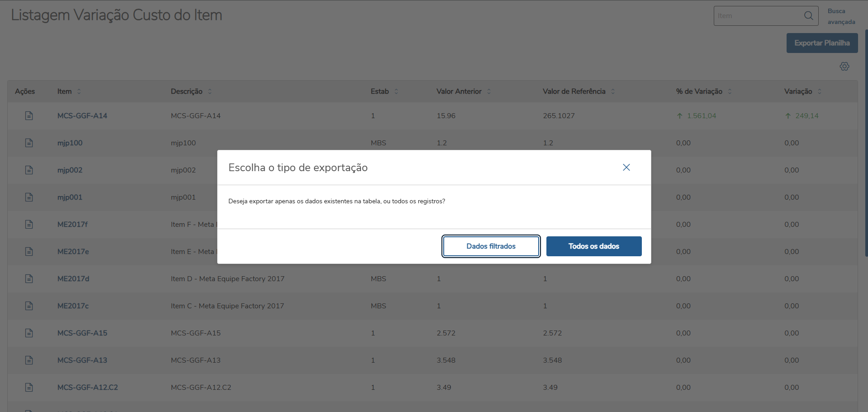Open document action for MCS-GGF-A12.C2 row

(x=29, y=388)
